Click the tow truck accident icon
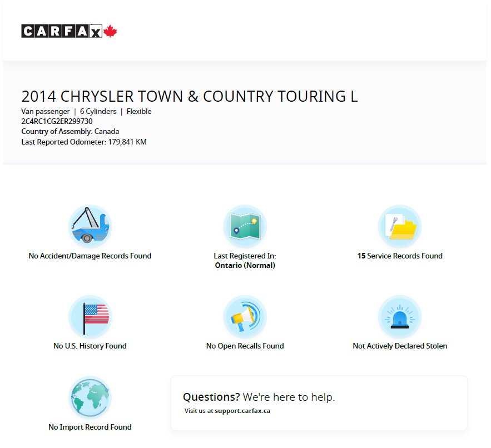491x448 pixels. 90,226
